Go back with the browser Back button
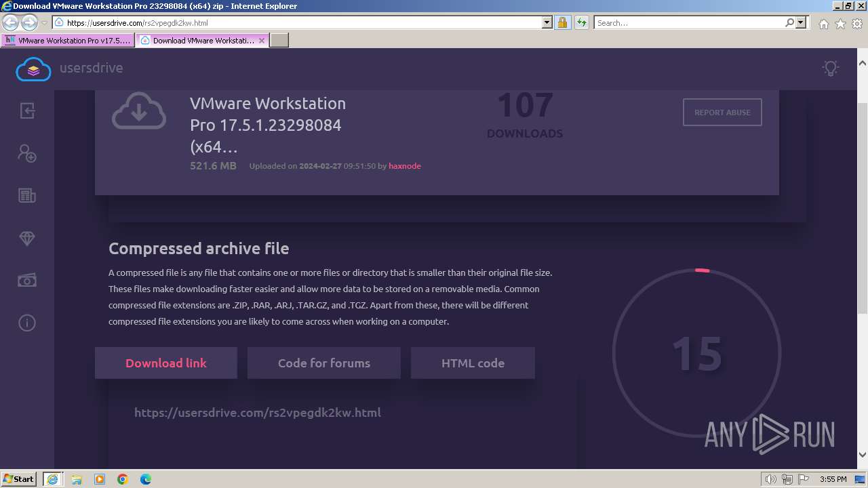The height and width of the screenshot is (488, 868). tap(11, 22)
